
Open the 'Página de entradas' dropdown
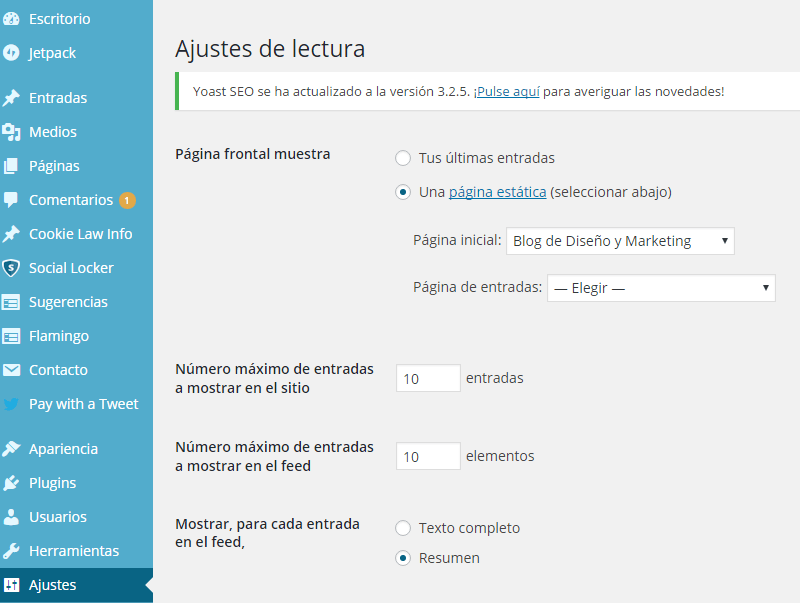click(661, 288)
